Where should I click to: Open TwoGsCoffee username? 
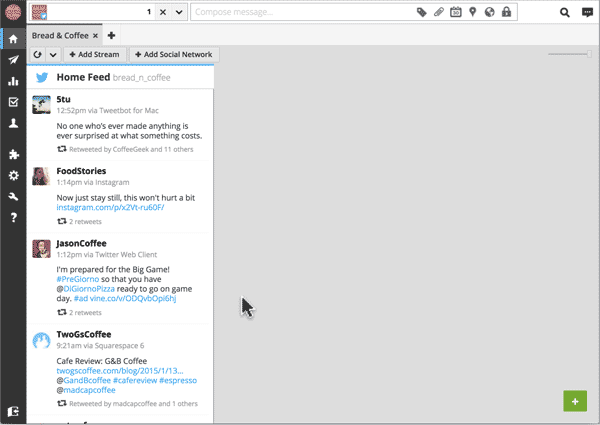pyautogui.click(x=84, y=334)
